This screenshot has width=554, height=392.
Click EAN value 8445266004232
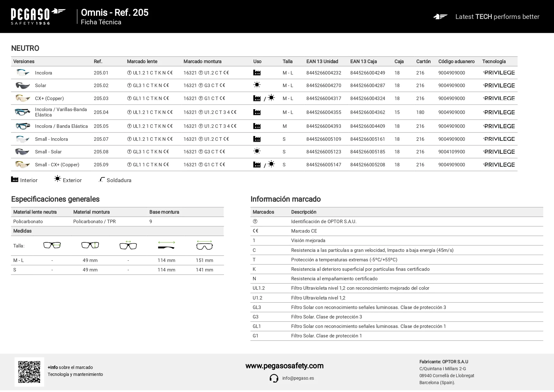tap(324, 73)
